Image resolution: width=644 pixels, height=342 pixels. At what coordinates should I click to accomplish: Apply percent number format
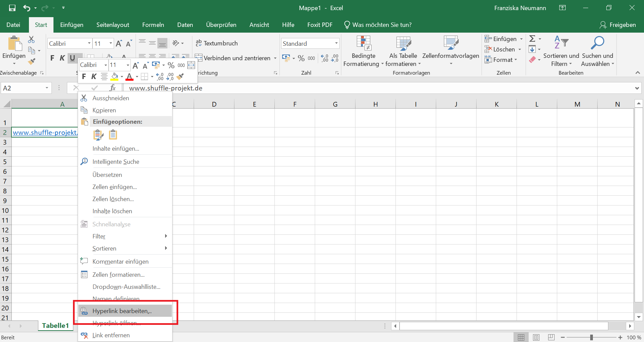301,58
